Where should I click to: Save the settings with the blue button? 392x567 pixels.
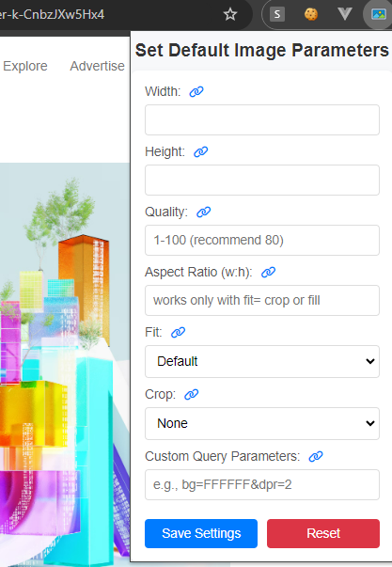(201, 533)
